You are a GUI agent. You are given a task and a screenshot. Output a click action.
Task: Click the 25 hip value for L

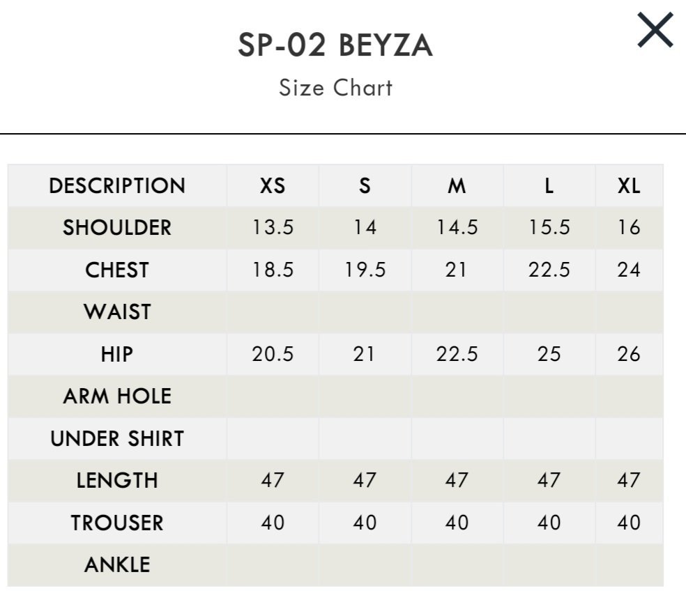(549, 354)
